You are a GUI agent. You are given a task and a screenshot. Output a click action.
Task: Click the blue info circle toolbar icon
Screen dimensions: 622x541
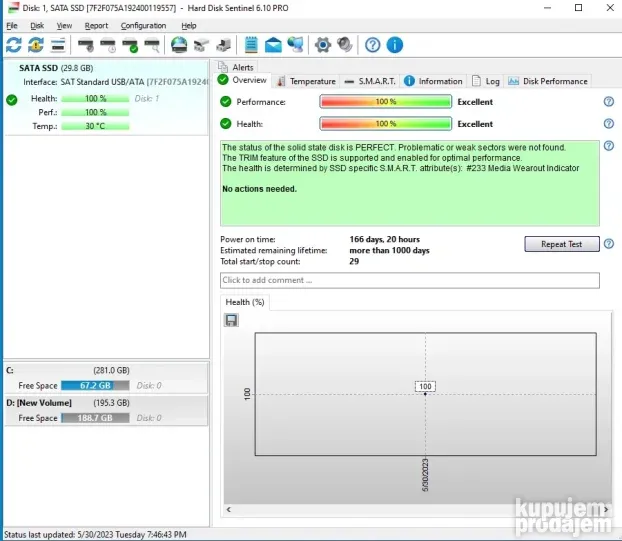(395, 45)
